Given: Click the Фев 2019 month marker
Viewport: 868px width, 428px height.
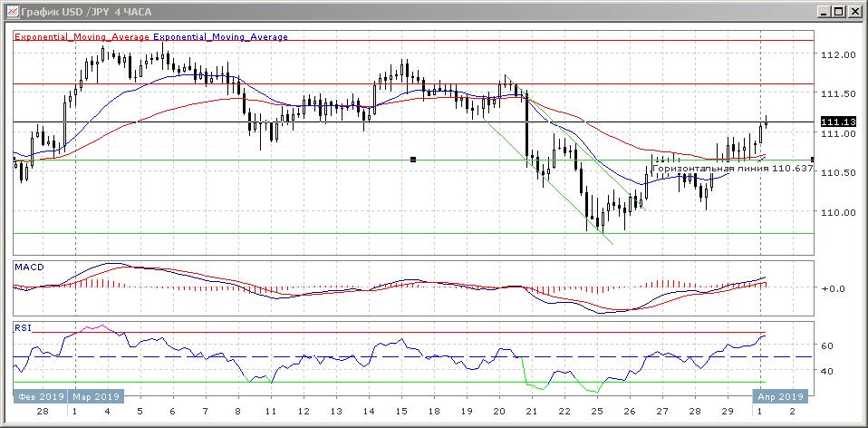Looking at the screenshot, I should pyautogui.click(x=40, y=396).
